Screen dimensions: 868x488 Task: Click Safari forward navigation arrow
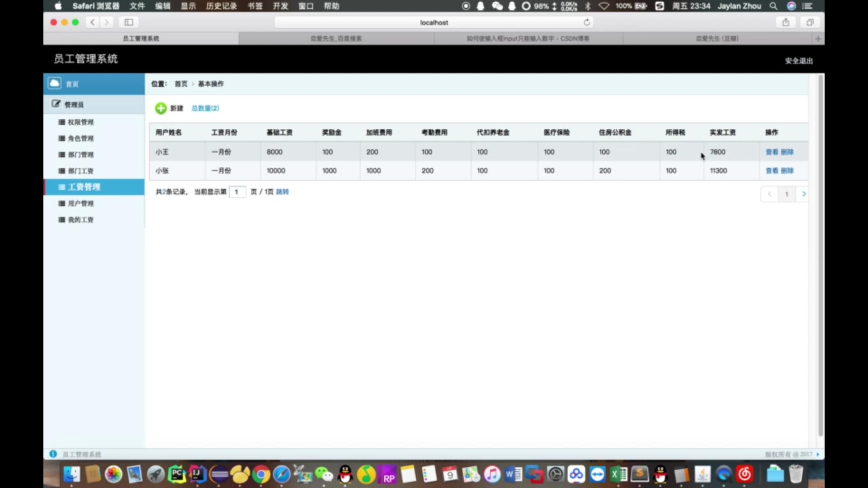point(107,22)
